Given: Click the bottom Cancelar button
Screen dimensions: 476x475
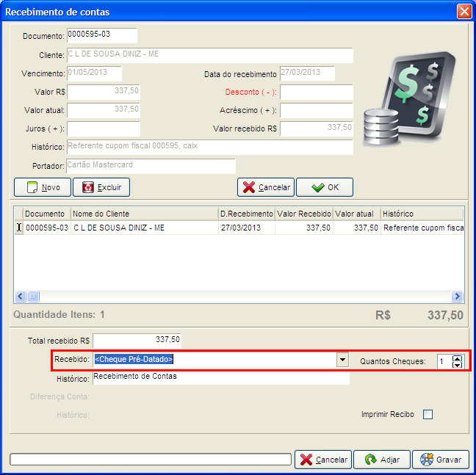Looking at the screenshot, I should (322, 460).
